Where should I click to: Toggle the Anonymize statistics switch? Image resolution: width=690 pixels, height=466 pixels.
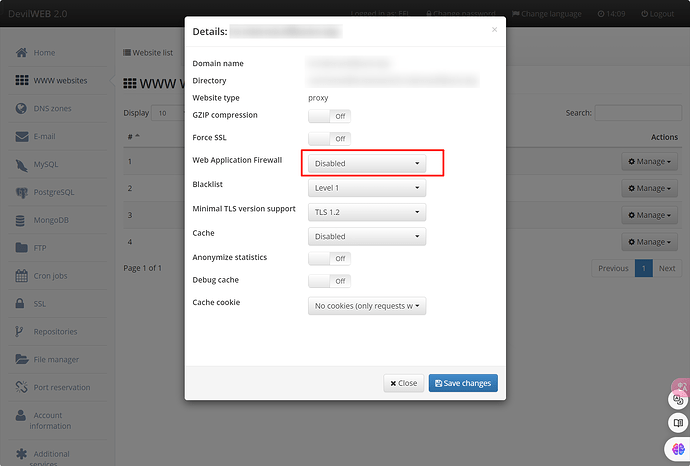click(x=329, y=258)
